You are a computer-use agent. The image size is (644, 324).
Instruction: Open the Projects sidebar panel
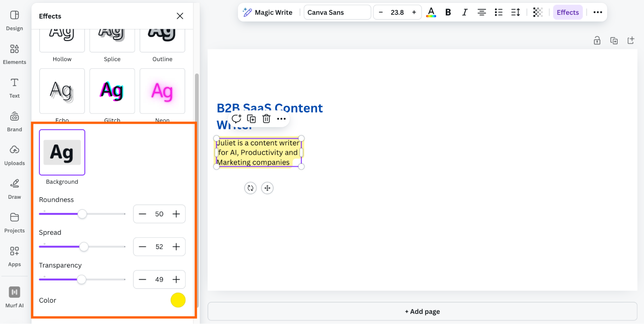[x=14, y=223]
